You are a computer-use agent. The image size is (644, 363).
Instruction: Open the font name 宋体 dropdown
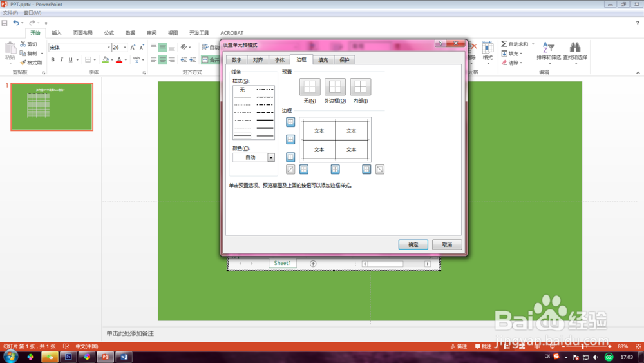pos(108,48)
